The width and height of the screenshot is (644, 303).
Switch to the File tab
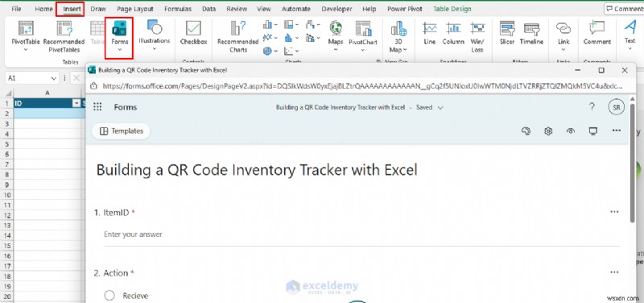click(17, 9)
